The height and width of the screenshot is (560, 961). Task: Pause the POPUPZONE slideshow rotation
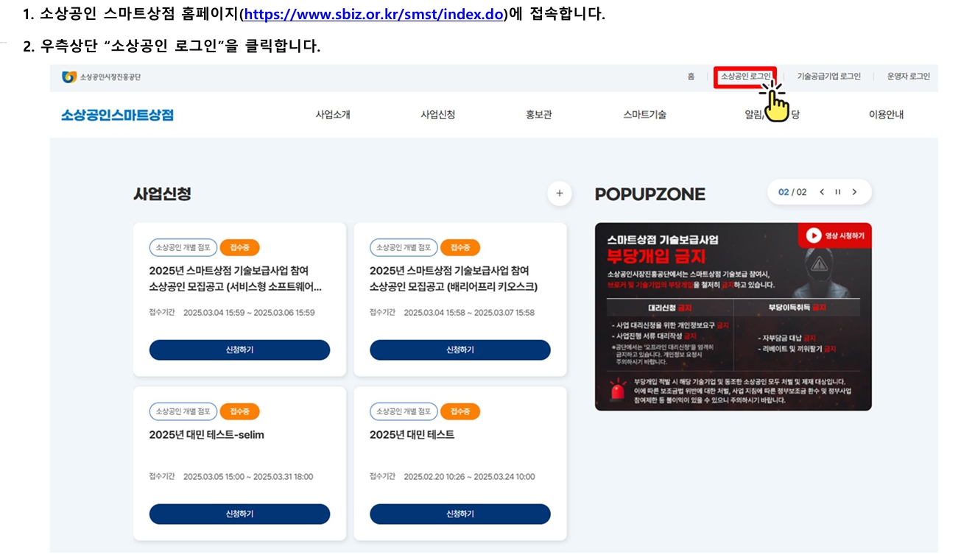click(838, 191)
